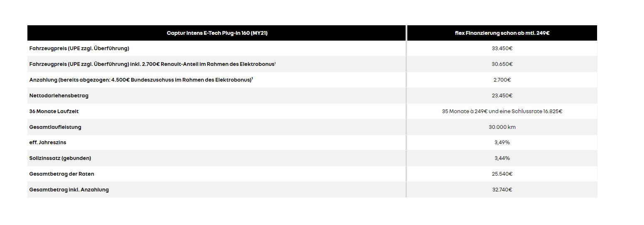Viewport: 644px width, 225px height.
Task: Click the Fahrzeugpreis inkl. 2.700€ Renault-Anteil row label
Action: click(x=153, y=64)
